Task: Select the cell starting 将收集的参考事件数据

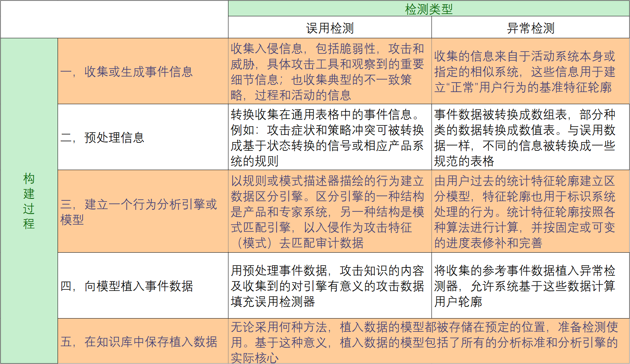Action: 530,286
